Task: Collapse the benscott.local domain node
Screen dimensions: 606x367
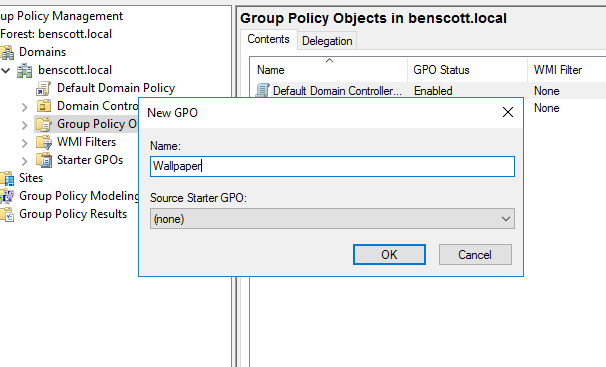Action: tap(6, 70)
